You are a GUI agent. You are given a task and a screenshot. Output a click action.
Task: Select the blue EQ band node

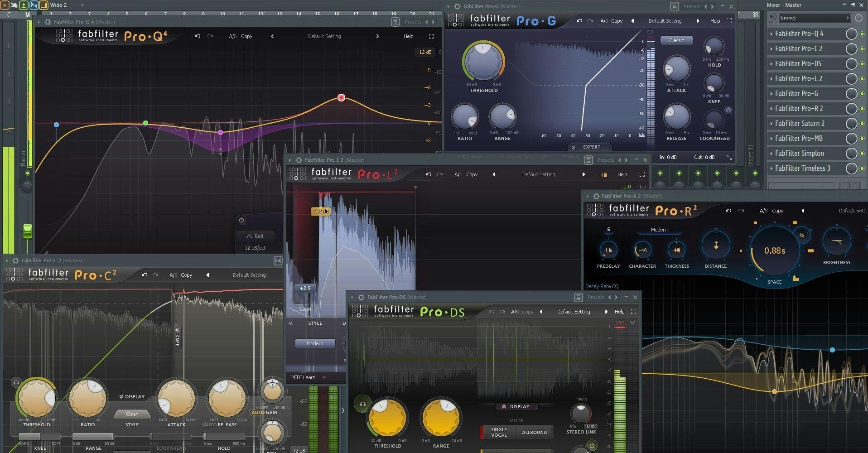[x=56, y=125]
